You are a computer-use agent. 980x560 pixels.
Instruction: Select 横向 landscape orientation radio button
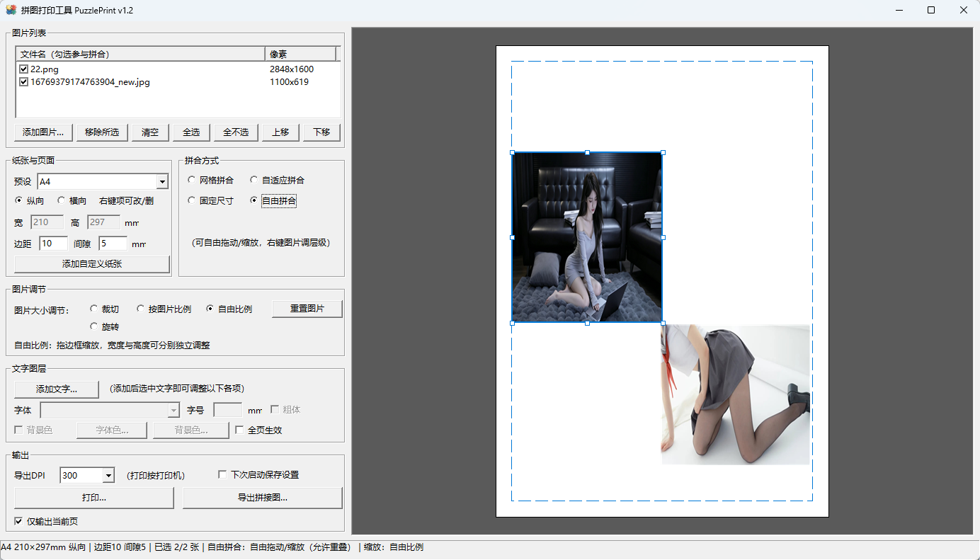point(61,200)
